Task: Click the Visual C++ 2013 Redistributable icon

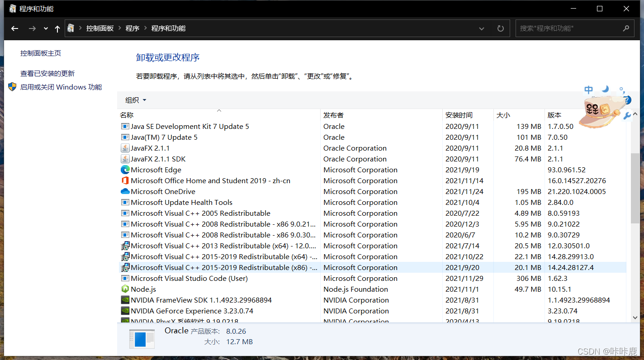Action: point(125,246)
